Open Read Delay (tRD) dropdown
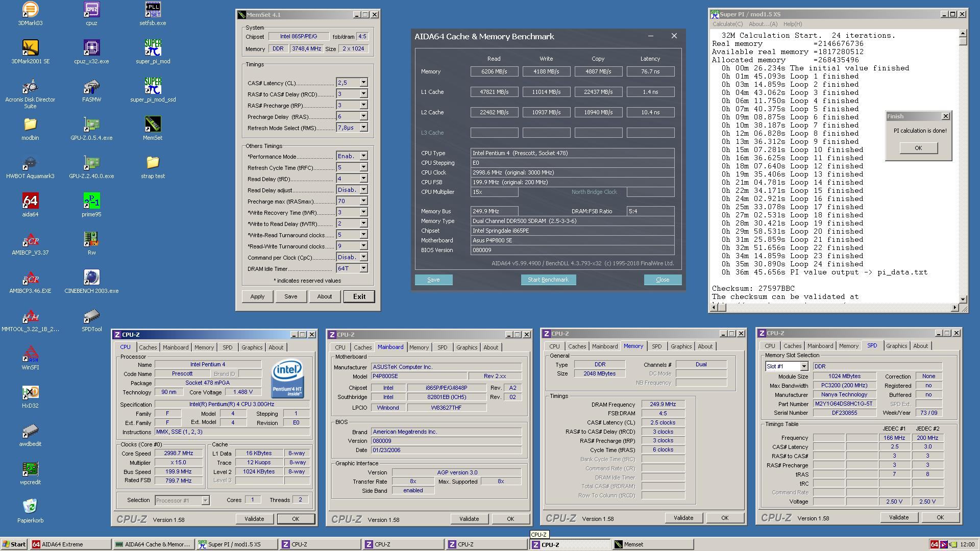This screenshot has height=551, width=980. tap(363, 179)
